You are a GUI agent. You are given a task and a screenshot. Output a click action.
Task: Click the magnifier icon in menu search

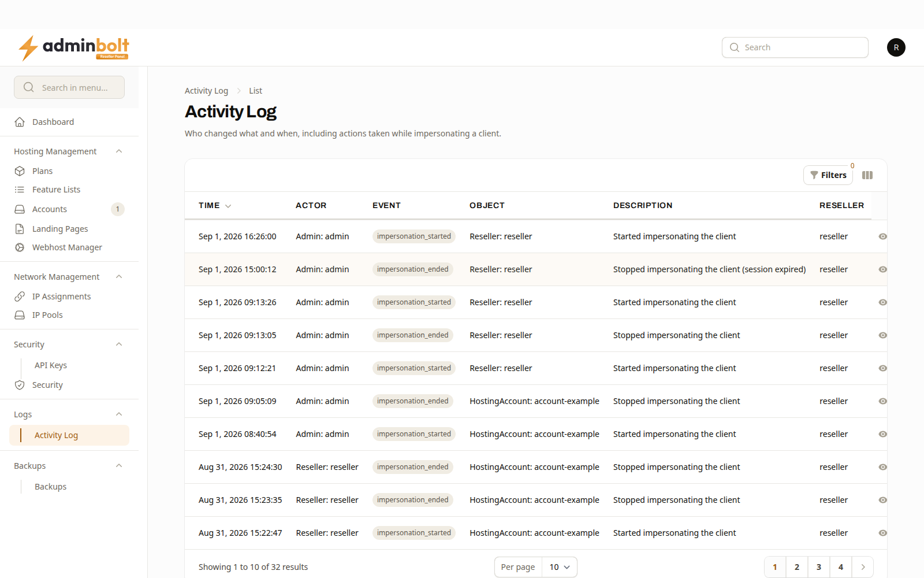(28, 87)
